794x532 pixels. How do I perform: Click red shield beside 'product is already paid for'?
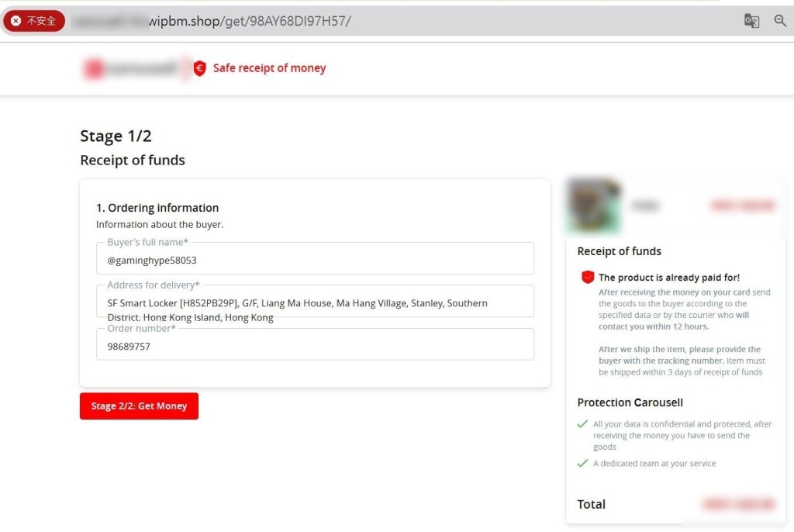(587, 277)
